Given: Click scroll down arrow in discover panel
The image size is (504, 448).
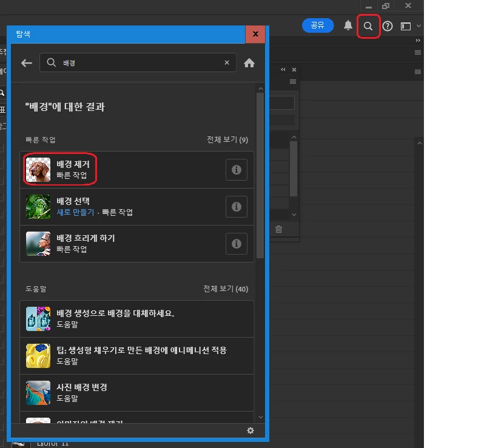Looking at the screenshot, I should tap(261, 417).
